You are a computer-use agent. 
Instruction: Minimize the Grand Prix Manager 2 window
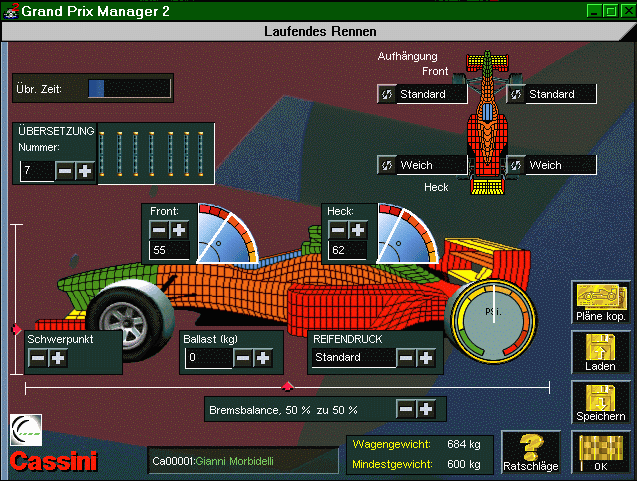pos(594,11)
